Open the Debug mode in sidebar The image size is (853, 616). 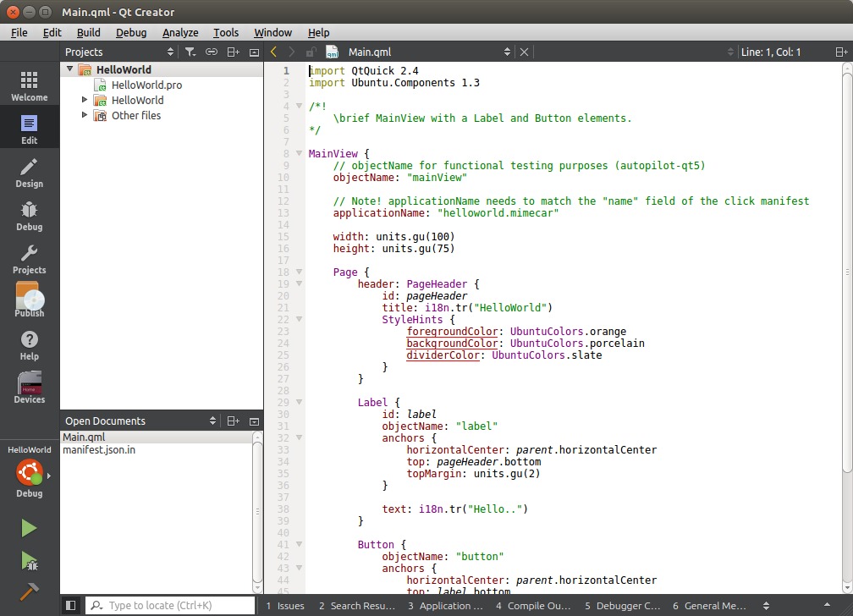(30, 216)
